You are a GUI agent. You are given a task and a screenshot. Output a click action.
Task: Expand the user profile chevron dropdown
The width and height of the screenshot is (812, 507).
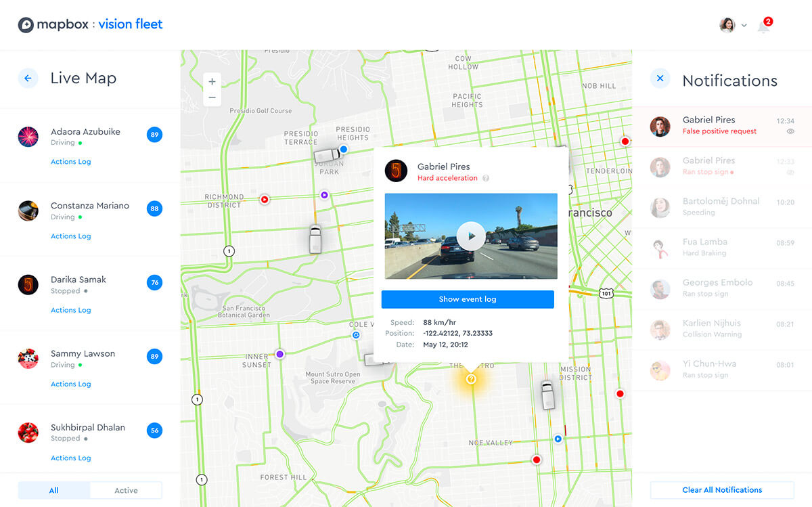point(744,25)
